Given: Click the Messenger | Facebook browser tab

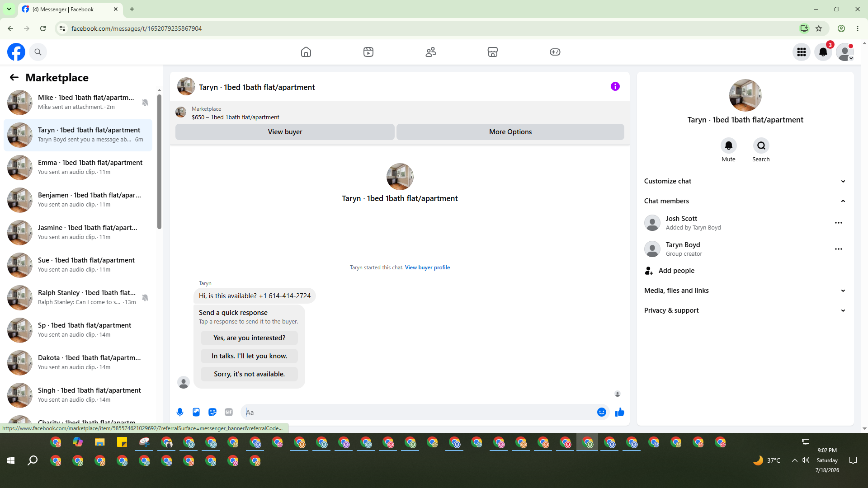Looking at the screenshot, I should 70,9.
